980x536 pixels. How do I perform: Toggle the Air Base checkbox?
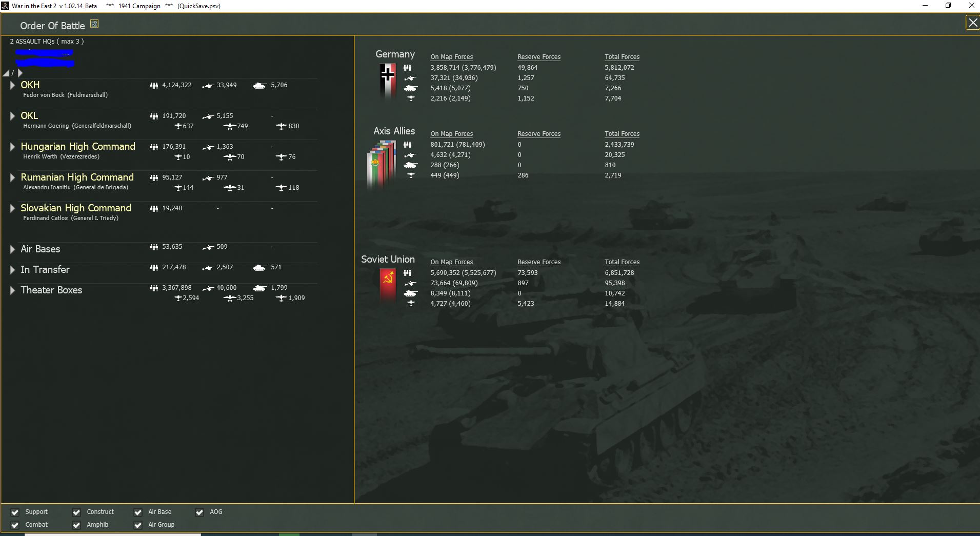coord(138,512)
